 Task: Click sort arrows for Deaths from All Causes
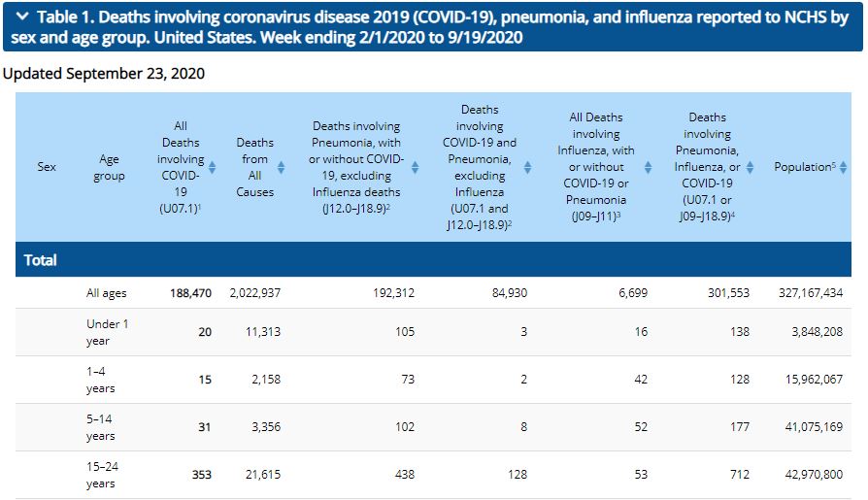(x=282, y=167)
